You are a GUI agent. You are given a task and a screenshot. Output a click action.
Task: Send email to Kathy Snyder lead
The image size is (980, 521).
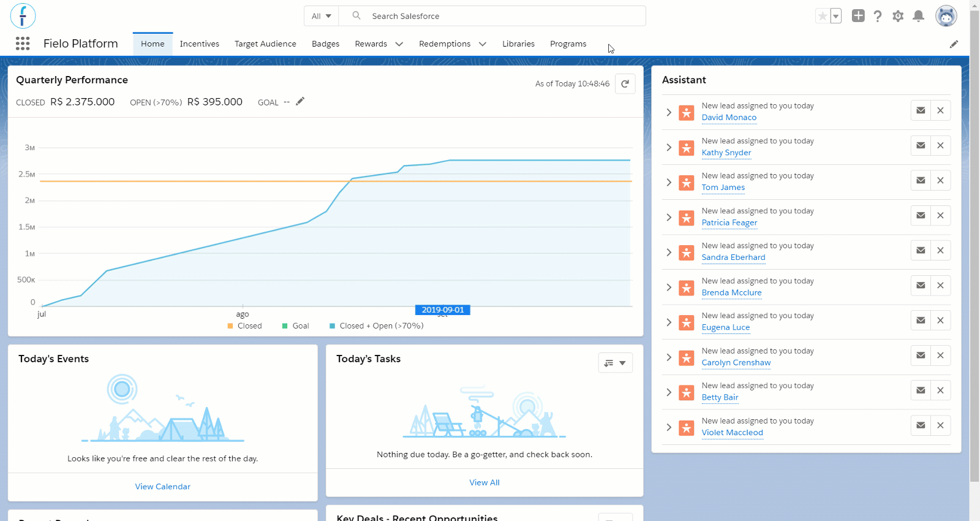click(x=921, y=145)
